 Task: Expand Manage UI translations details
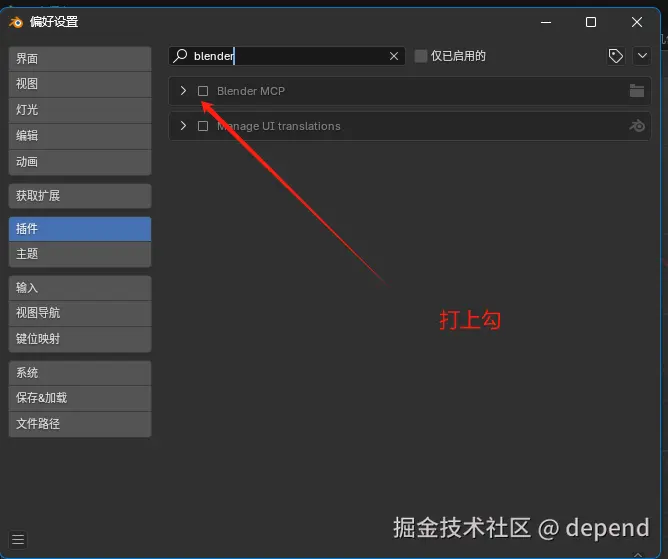[183, 126]
